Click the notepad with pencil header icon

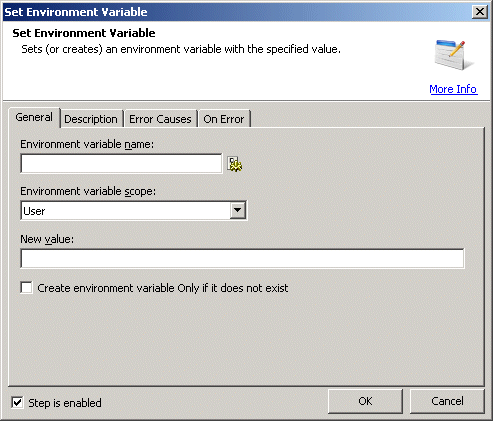(x=454, y=55)
